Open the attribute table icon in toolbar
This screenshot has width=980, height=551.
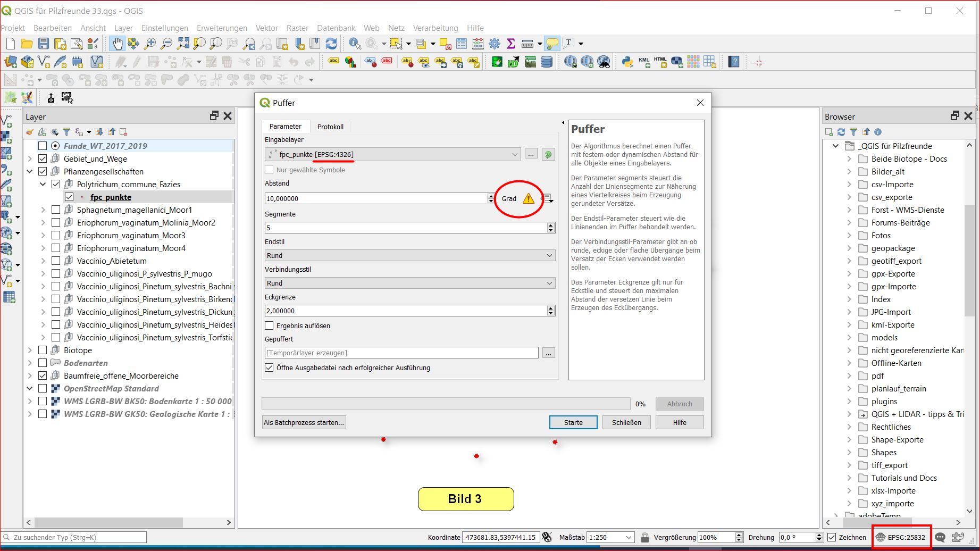pyautogui.click(x=462, y=44)
